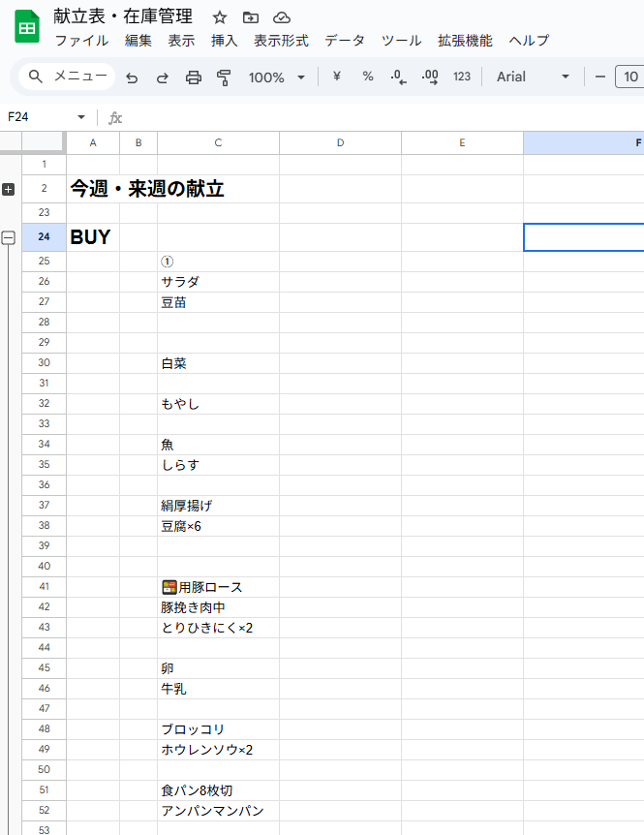Increase decimal places
Viewport: 644px width, 835px height.
coord(430,77)
